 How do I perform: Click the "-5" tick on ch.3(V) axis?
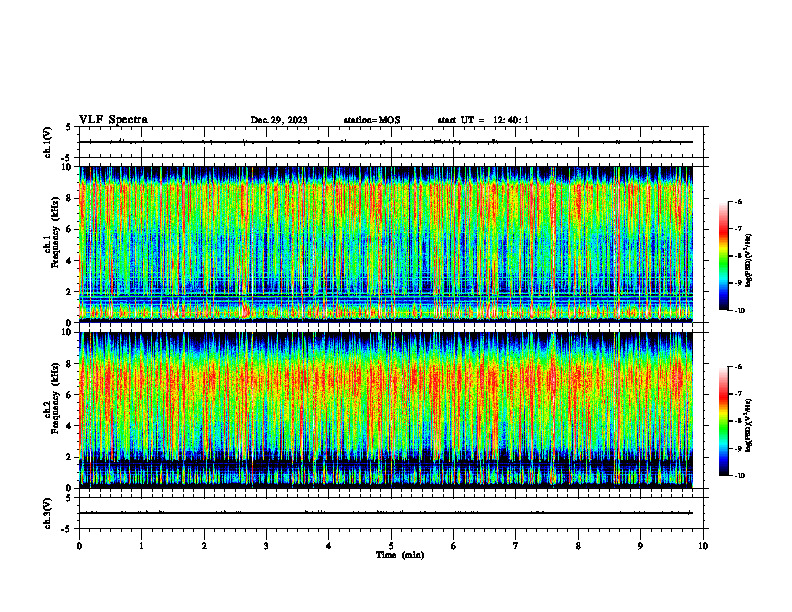[x=68, y=529]
